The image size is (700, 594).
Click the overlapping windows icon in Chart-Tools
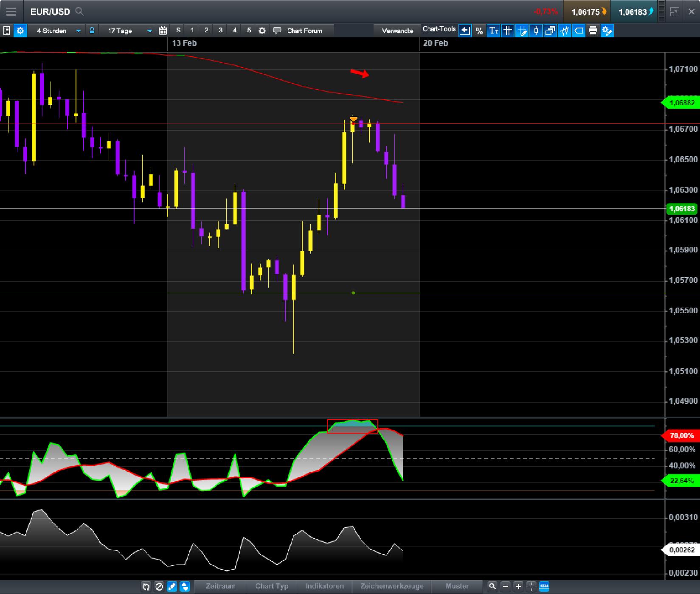(x=550, y=31)
